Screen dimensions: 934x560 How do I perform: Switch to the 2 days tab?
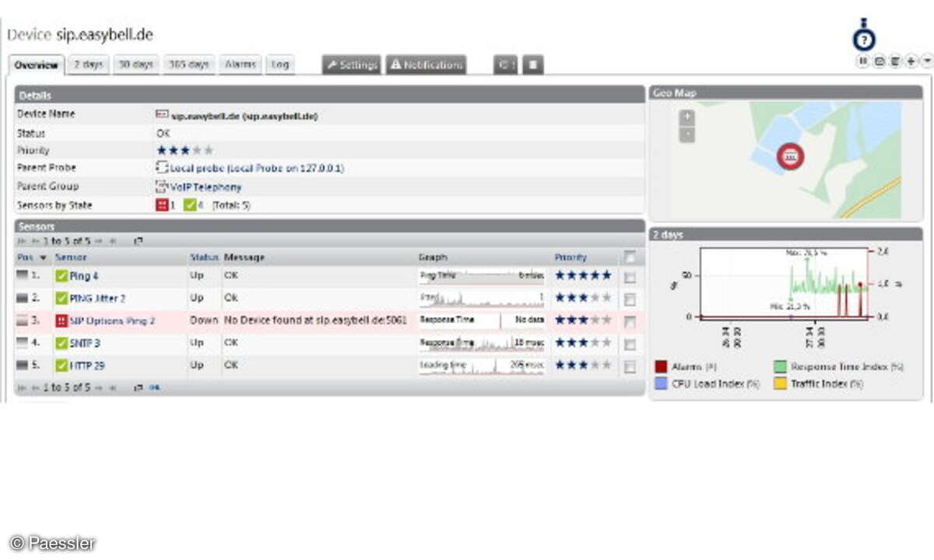pos(88,65)
